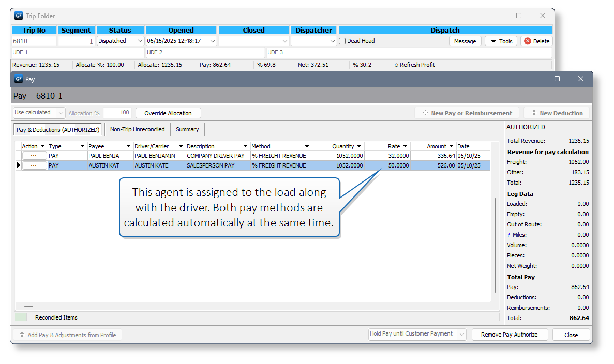Open the Hold Pay until Customer Payment dropdown

click(x=462, y=334)
